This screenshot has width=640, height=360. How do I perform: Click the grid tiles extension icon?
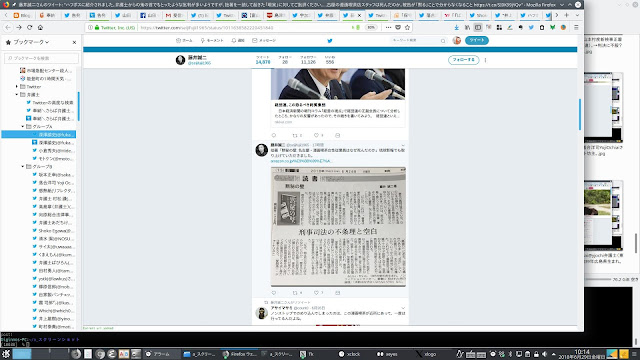[x=499, y=27]
